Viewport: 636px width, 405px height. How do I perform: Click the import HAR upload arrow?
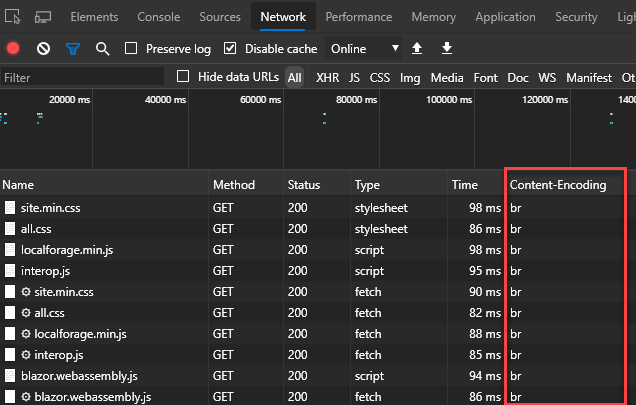click(417, 49)
